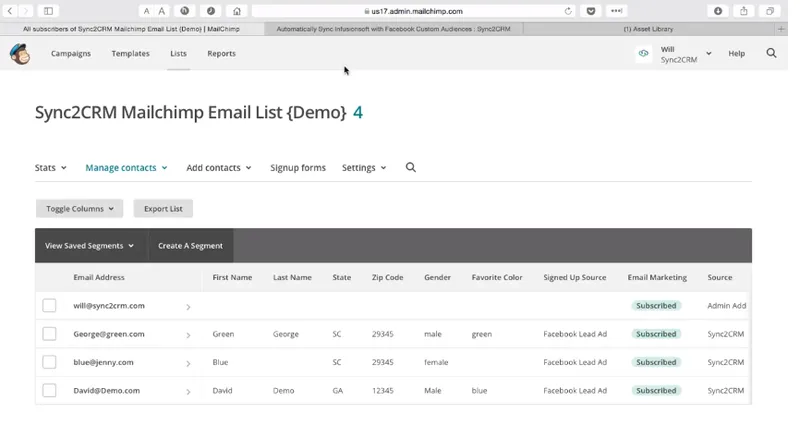Open the Campaigns menu
The width and height of the screenshot is (800, 425).
pos(71,53)
